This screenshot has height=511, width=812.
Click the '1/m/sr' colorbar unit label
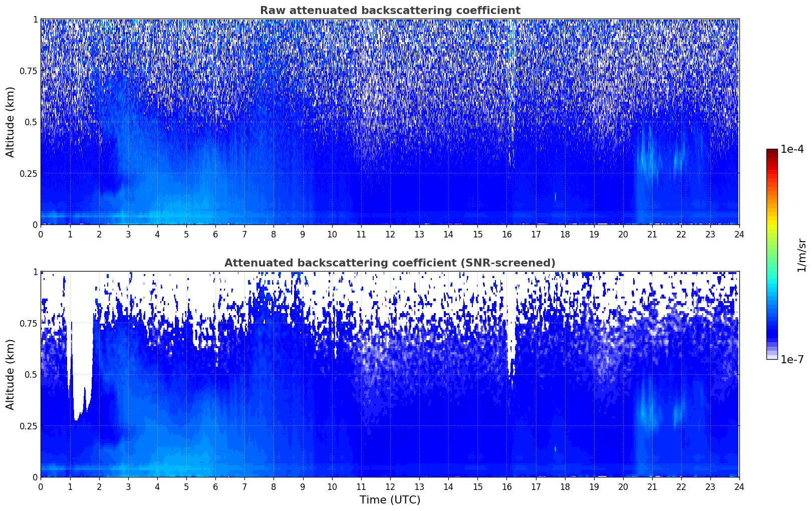pyautogui.click(x=801, y=255)
